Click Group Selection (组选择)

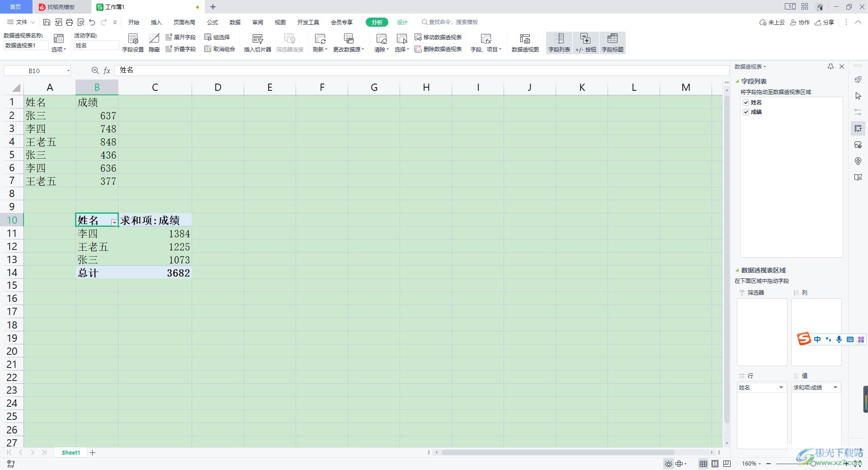pyautogui.click(x=217, y=37)
